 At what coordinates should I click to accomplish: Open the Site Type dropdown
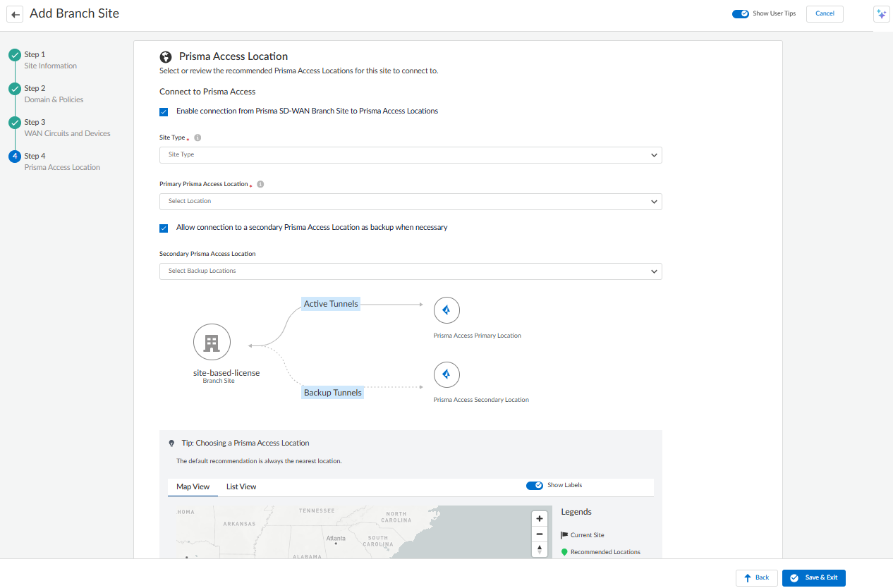(411, 155)
